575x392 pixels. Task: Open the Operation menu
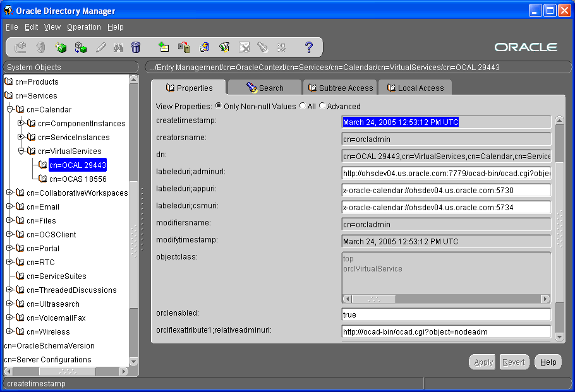83,27
